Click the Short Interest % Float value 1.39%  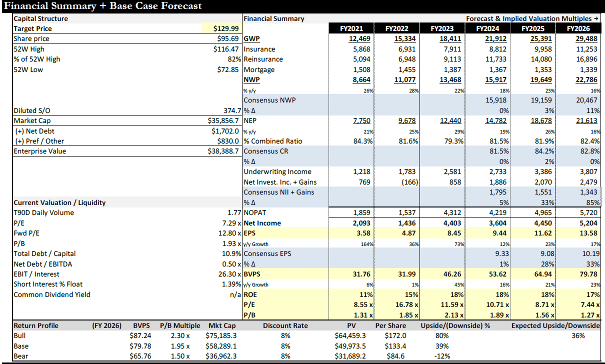point(231,284)
